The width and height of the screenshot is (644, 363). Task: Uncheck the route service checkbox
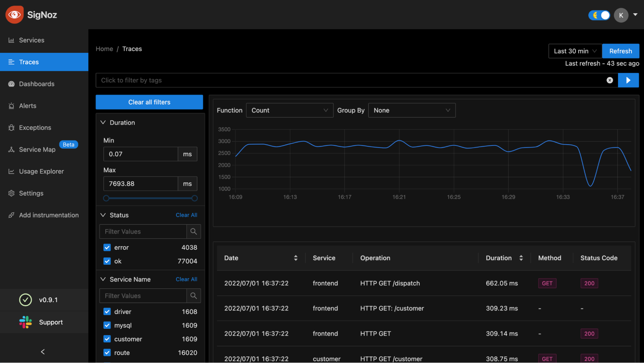pos(107,353)
